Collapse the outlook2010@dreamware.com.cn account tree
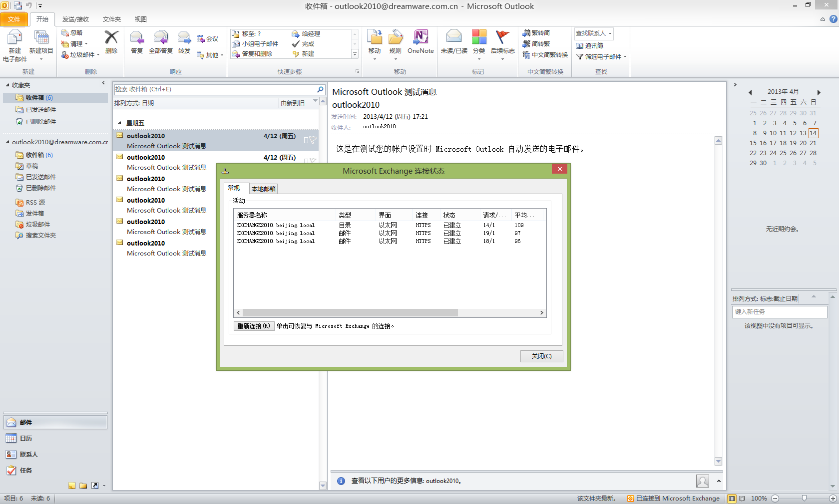This screenshot has height=504, width=839. [7, 142]
